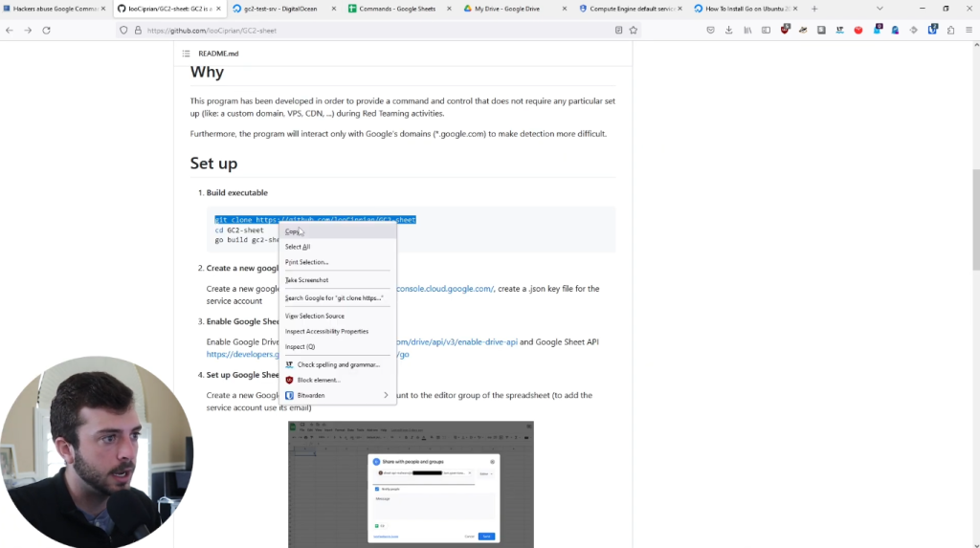Choose Print Selection in context menu
Screen dimensions: 980x548
click(338, 262)
